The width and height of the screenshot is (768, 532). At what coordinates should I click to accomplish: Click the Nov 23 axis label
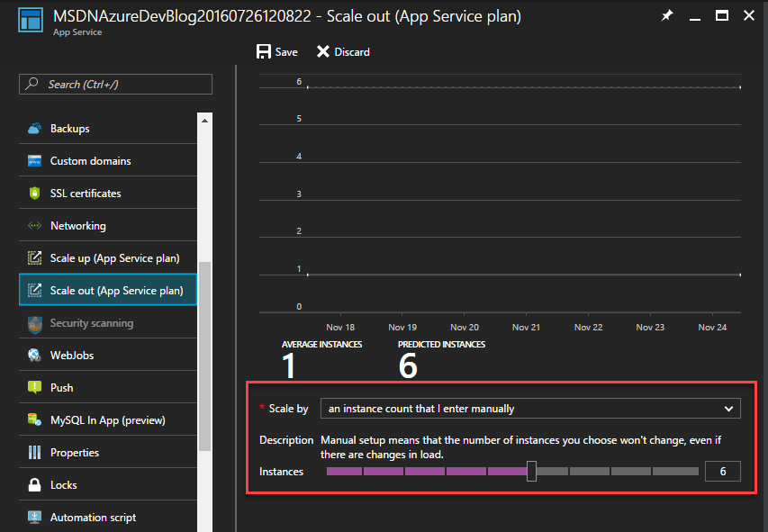pos(650,328)
